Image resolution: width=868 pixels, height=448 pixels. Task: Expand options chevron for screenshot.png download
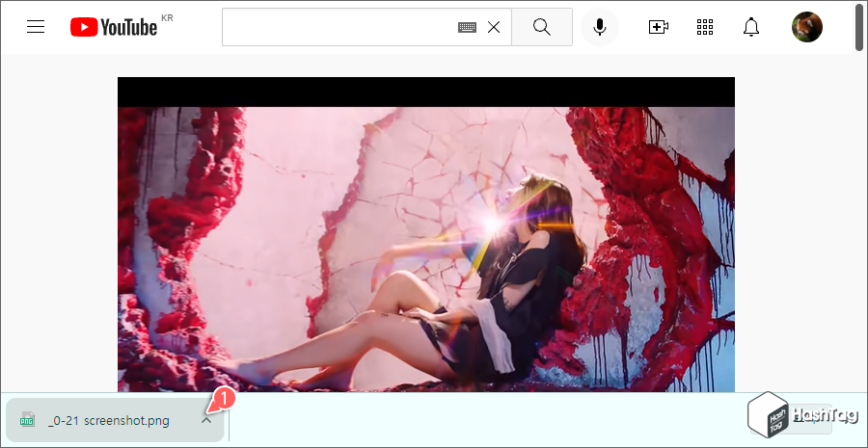206,420
